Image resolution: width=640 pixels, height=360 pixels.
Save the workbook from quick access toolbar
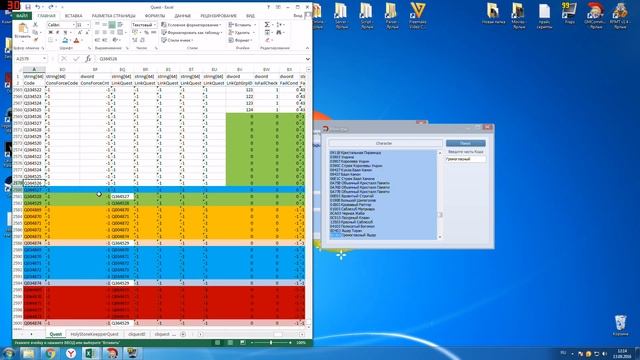pyautogui.click(x=28, y=7)
